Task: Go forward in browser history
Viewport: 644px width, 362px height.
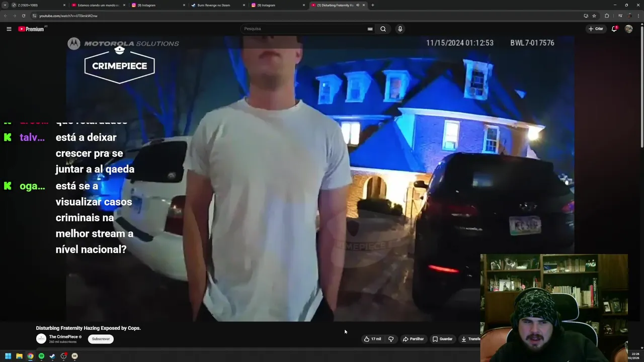Action: [14, 16]
